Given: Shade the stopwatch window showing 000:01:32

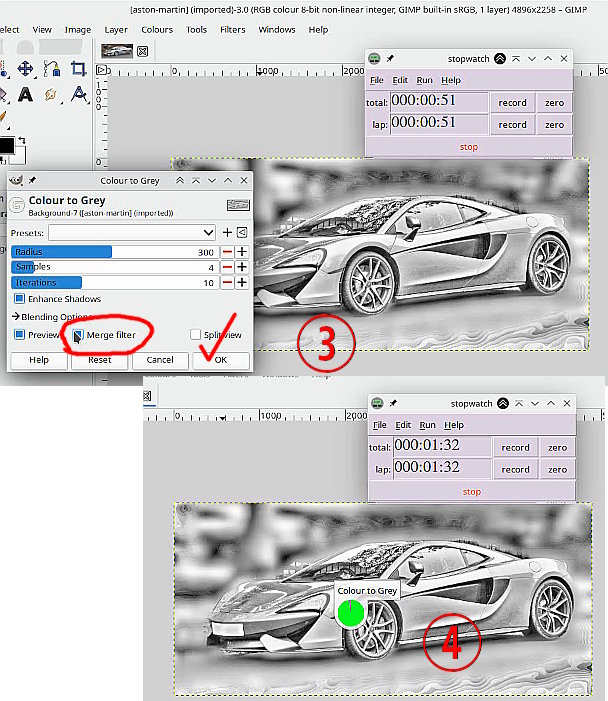Looking at the screenshot, I should 503,403.
